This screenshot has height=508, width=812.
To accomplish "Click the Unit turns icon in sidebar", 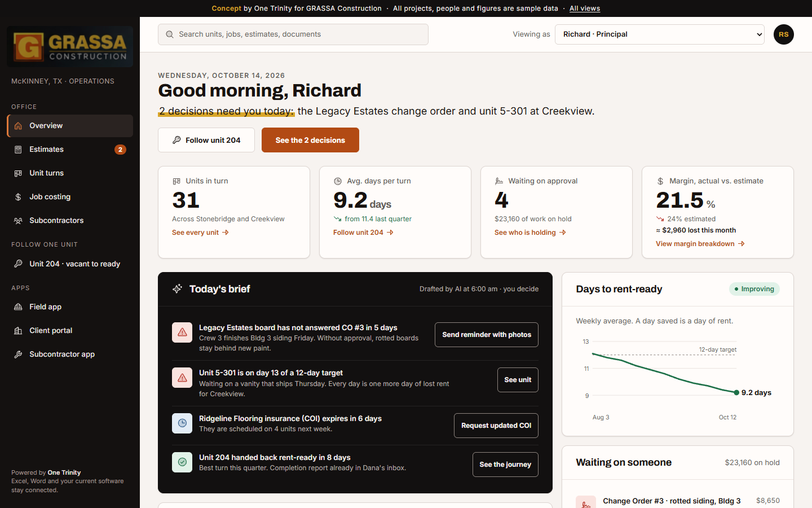I will pos(18,173).
